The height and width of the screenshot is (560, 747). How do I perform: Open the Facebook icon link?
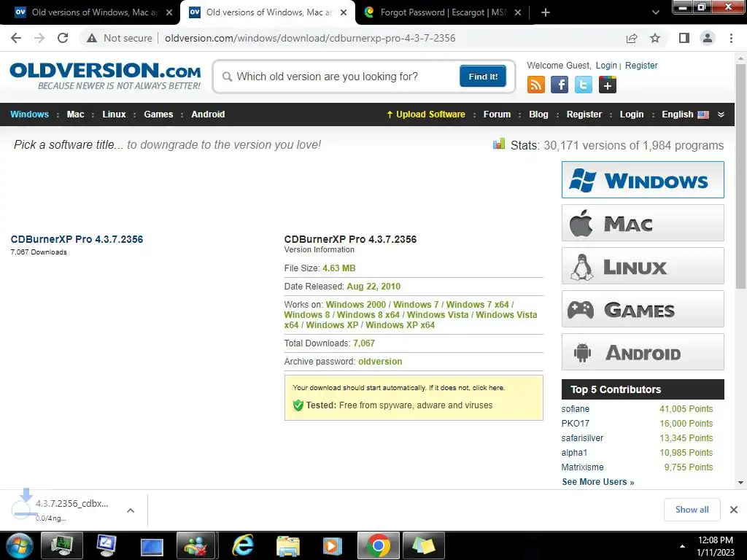560,85
